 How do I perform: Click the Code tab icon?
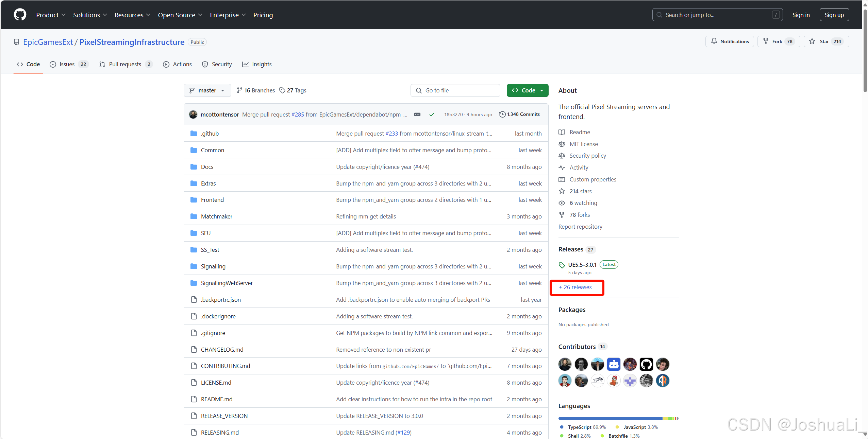[x=20, y=65]
